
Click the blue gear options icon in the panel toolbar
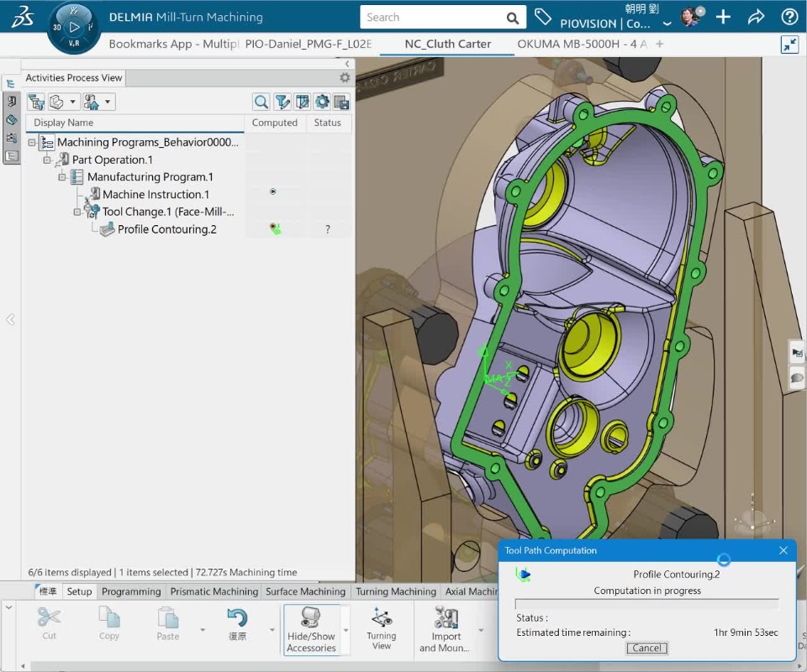click(x=322, y=102)
